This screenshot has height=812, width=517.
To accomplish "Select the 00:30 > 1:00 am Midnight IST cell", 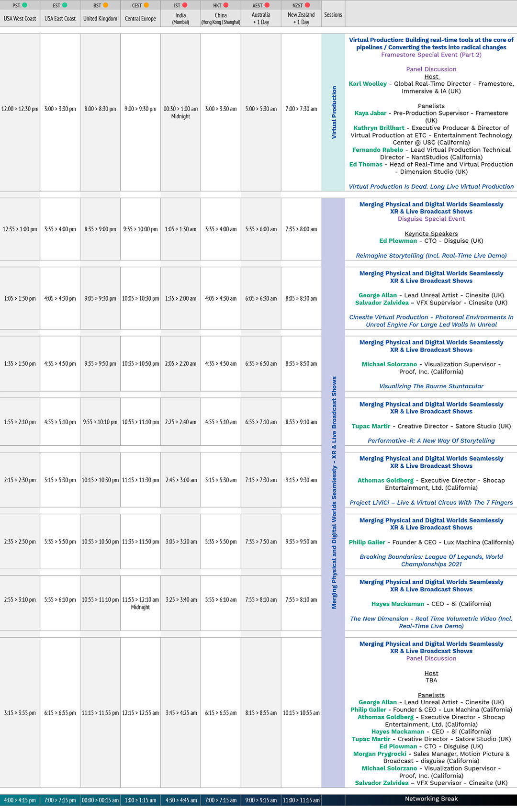I will [180, 113].
